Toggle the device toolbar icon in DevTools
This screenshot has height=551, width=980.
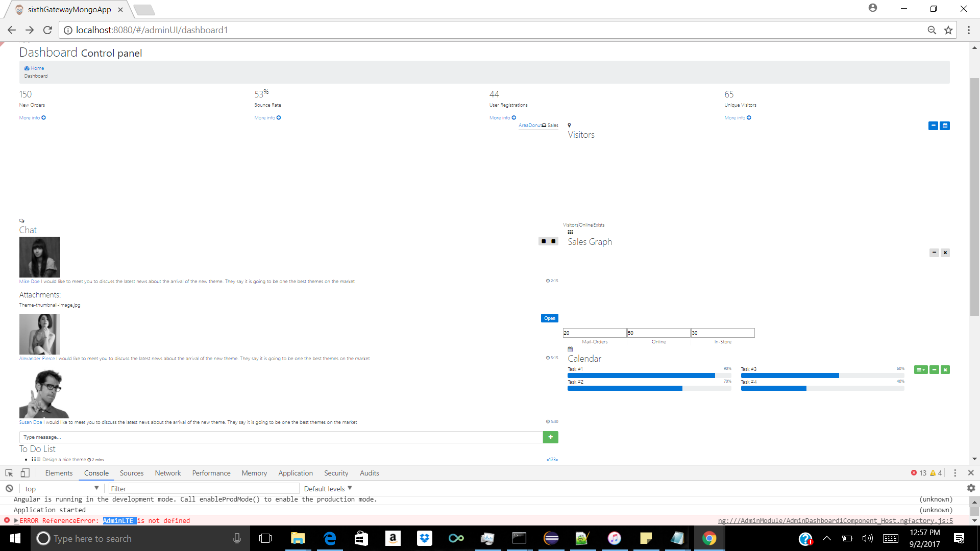[24, 473]
